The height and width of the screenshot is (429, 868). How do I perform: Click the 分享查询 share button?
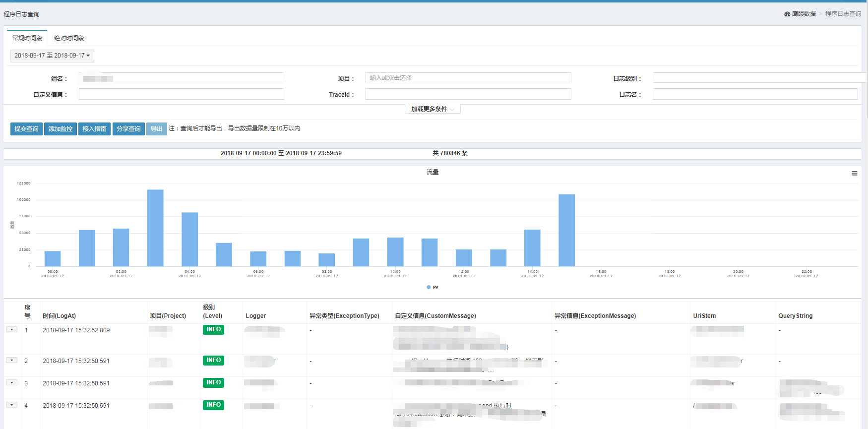128,129
